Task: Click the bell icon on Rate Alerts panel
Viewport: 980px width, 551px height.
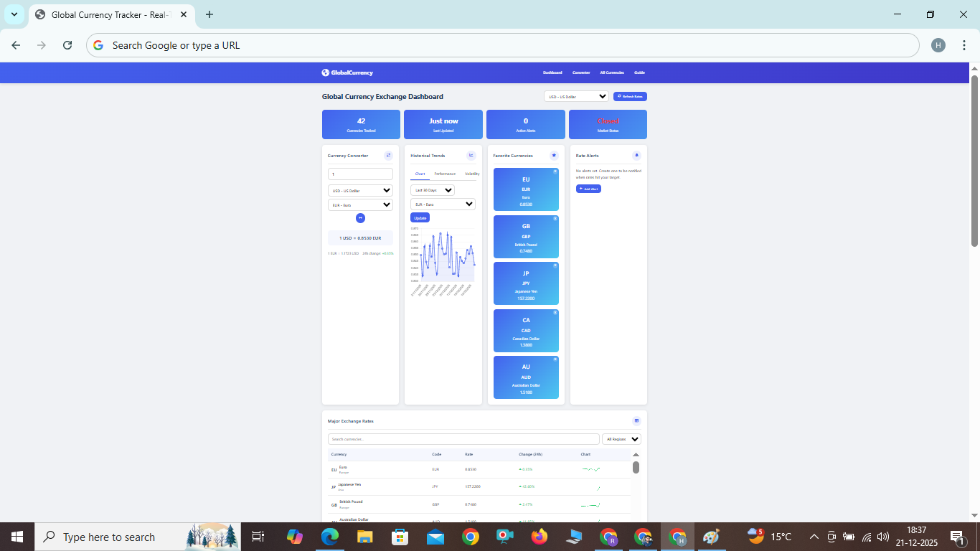Action: coord(636,155)
